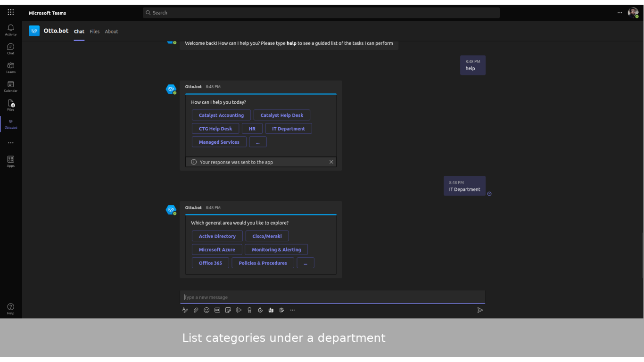The image size is (644, 362).
Task: Dismiss the 'Your response was sent' notice
Action: pos(331,162)
